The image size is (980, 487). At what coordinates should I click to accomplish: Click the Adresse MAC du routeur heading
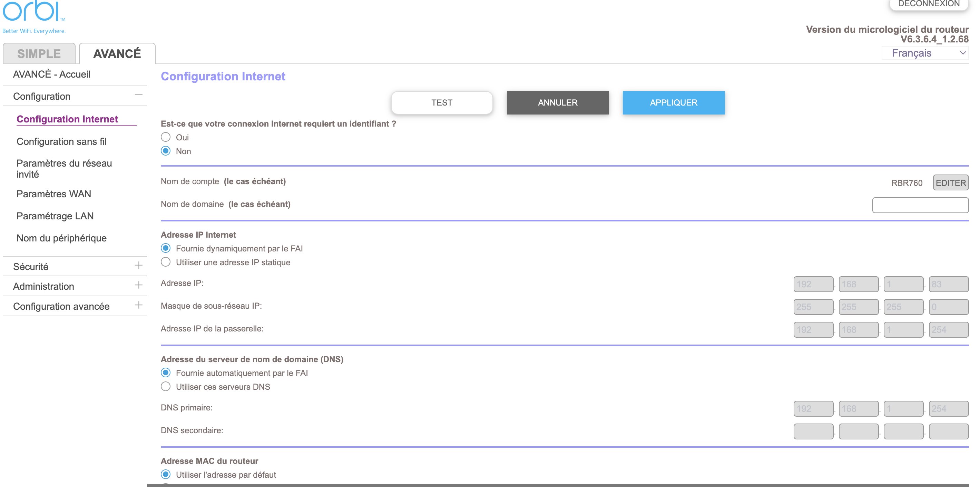pyautogui.click(x=209, y=461)
